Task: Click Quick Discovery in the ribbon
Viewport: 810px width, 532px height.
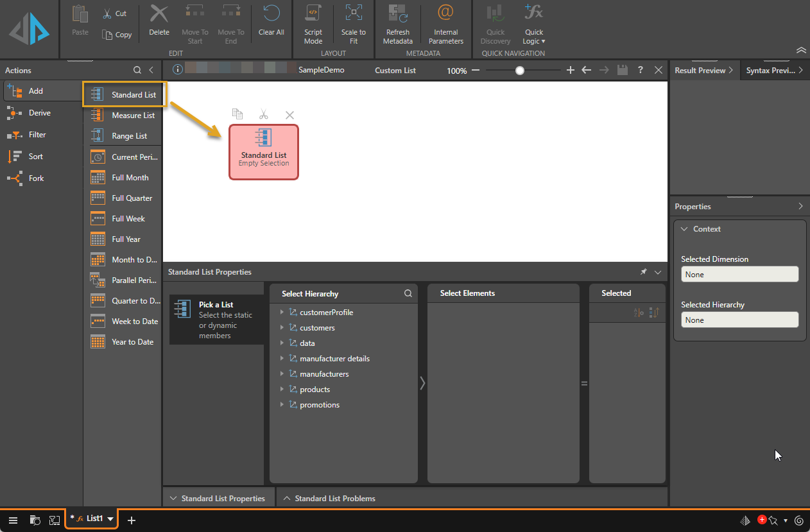Action: [495, 24]
